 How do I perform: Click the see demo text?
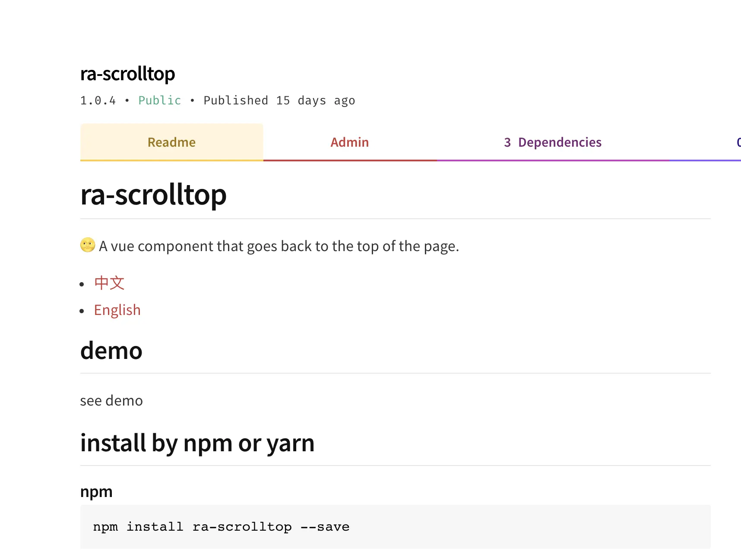coord(111,401)
